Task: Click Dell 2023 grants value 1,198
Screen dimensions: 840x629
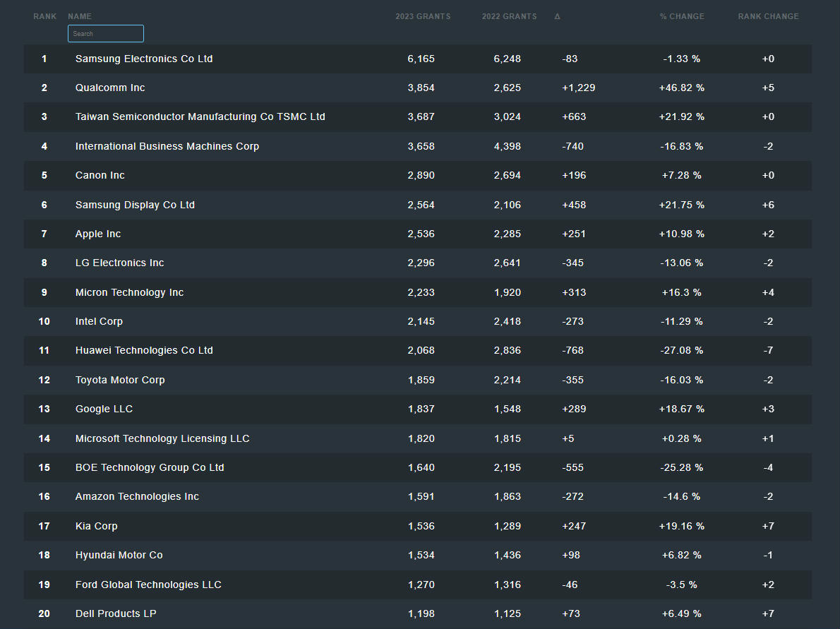Action: [x=421, y=613]
